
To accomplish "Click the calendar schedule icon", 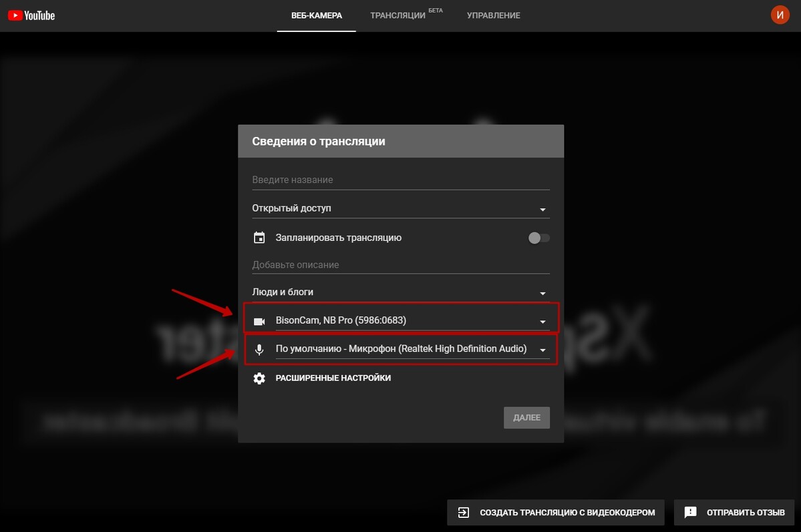I will click(x=259, y=238).
